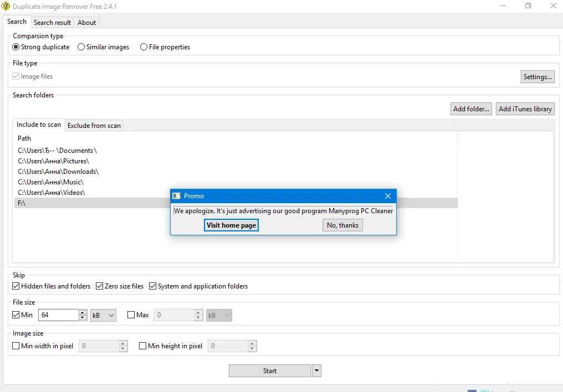Image resolution: width=563 pixels, height=392 pixels.
Task: Open the Max size unit dropdown
Action: [x=219, y=315]
